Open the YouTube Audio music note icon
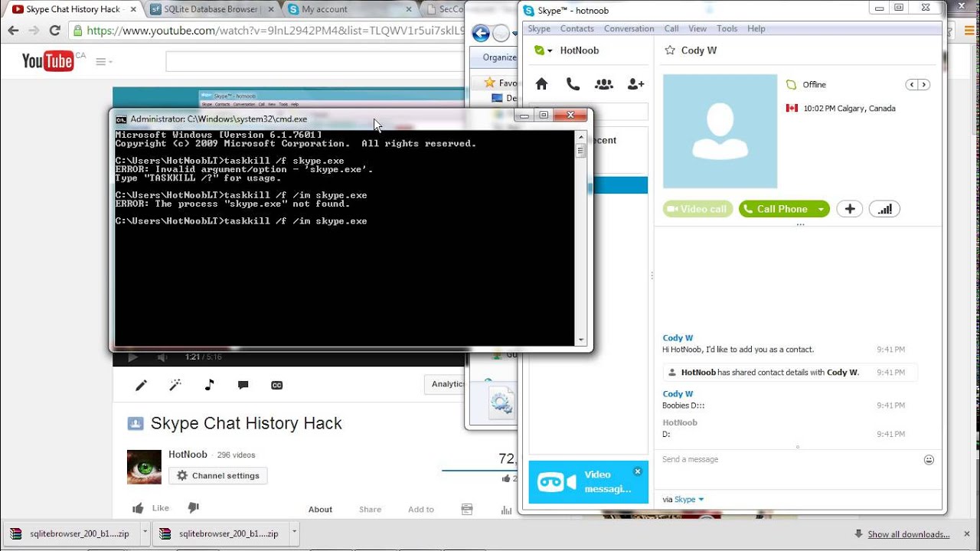The height and width of the screenshot is (551, 980). click(x=210, y=385)
